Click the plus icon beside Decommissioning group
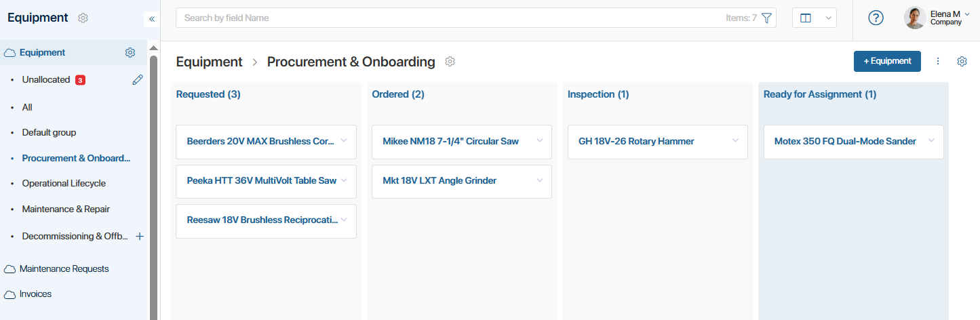Image resolution: width=980 pixels, height=320 pixels. click(x=140, y=237)
